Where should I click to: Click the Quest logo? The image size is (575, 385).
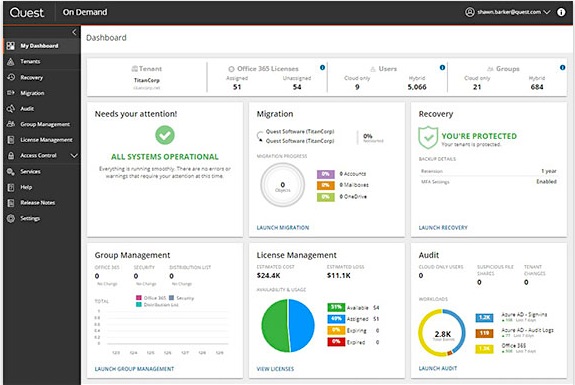27,12
